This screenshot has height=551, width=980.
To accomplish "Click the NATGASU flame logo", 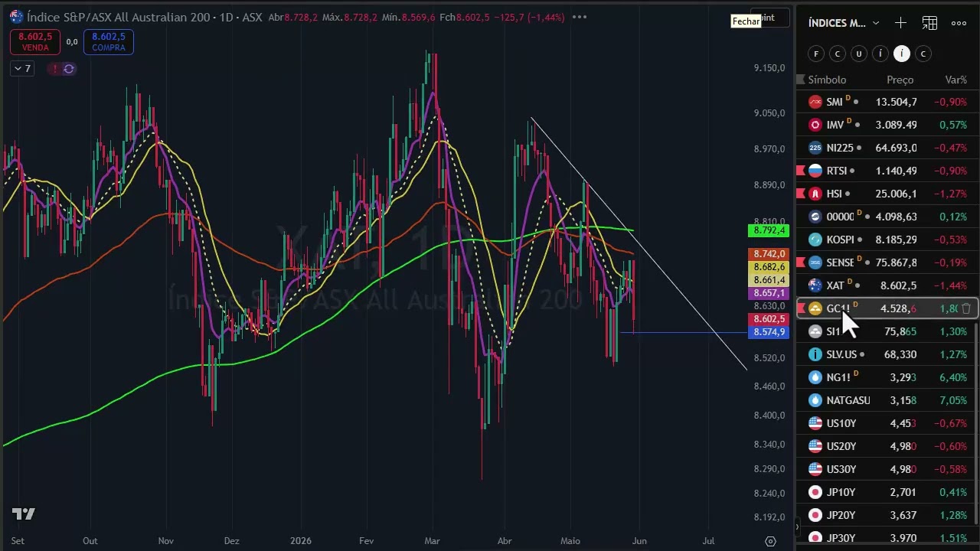I will pyautogui.click(x=815, y=400).
